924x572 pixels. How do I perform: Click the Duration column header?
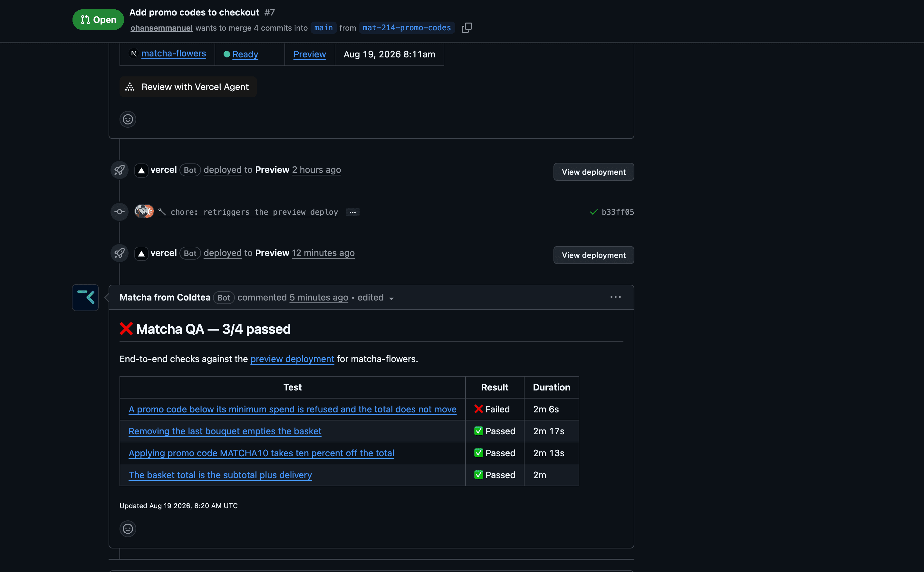[x=551, y=387]
